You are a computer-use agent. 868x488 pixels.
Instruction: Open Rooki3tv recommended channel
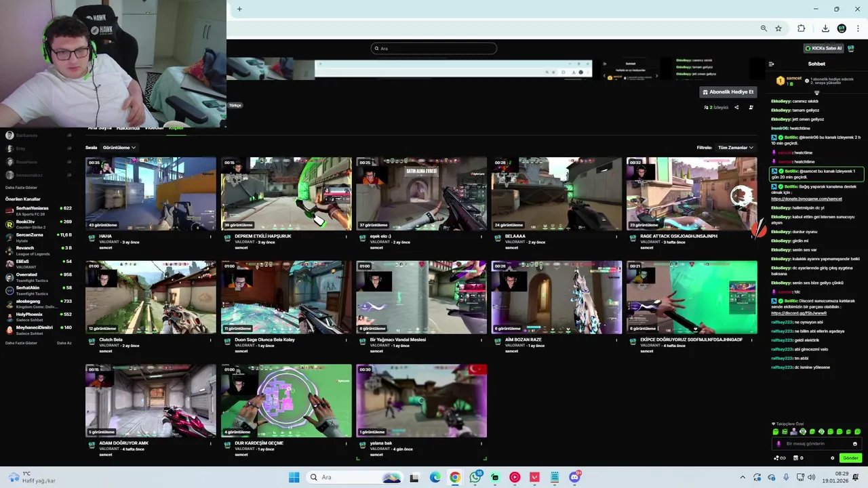39,224
